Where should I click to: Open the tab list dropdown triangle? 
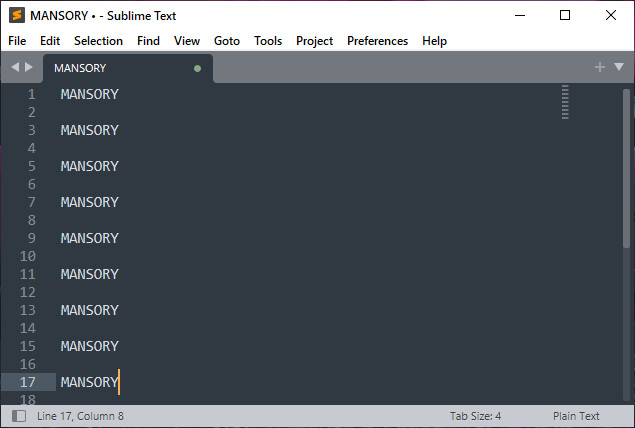(619, 67)
